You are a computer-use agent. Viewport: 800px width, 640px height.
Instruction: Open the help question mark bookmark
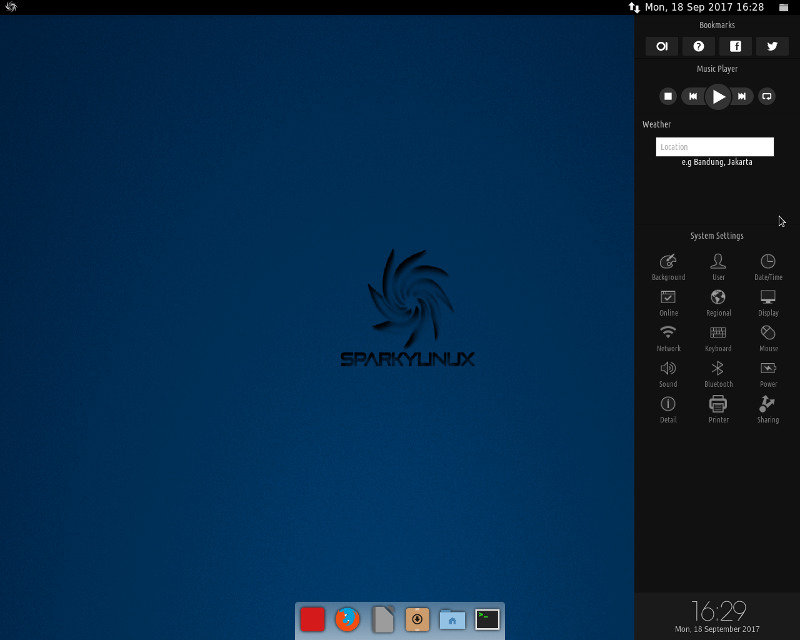[698, 46]
